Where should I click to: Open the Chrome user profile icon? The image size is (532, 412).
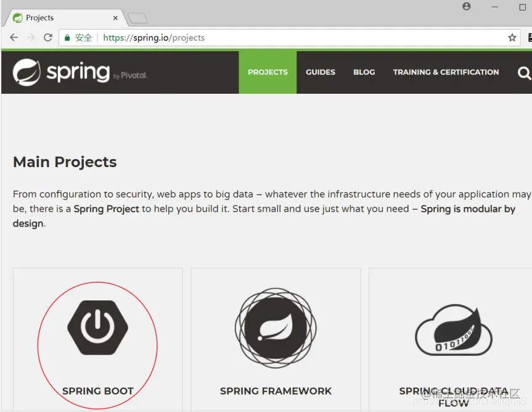[x=467, y=6]
